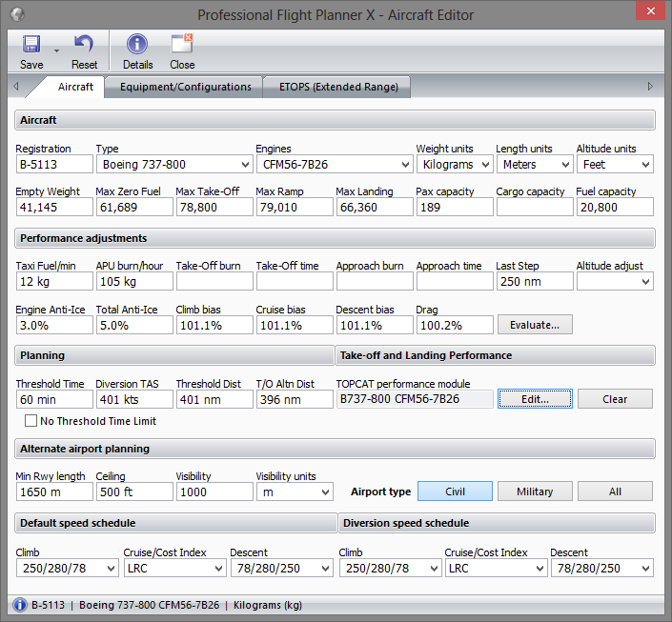Screen dimensions: 672x622
Task: Click the info icon in status bar
Action: pos(20,605)
